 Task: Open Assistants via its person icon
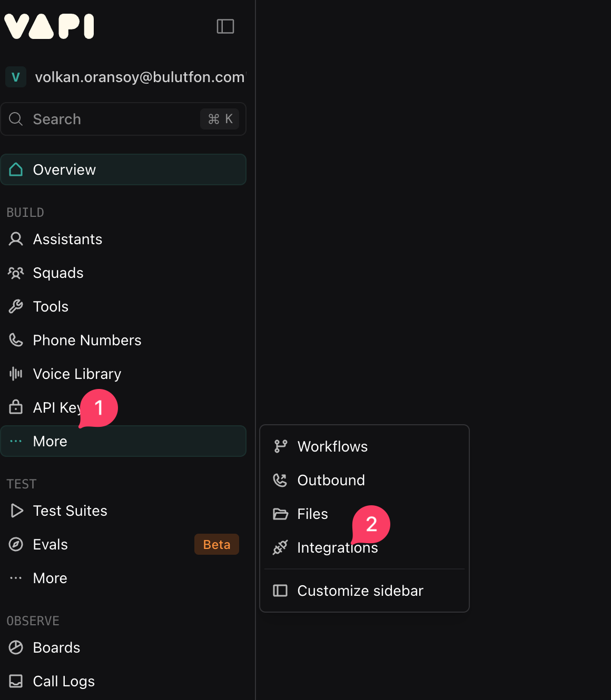(x=16, y=239)
